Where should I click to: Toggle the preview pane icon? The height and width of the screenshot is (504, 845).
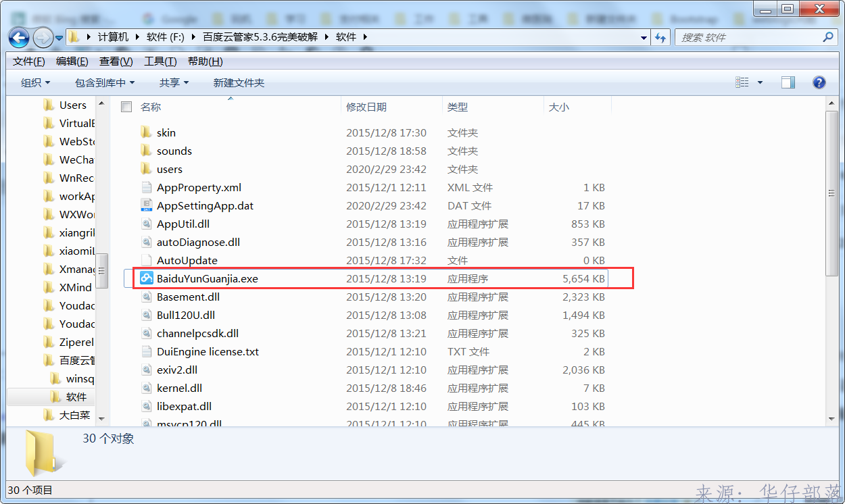pyautogui.click(x=788, y=82)
